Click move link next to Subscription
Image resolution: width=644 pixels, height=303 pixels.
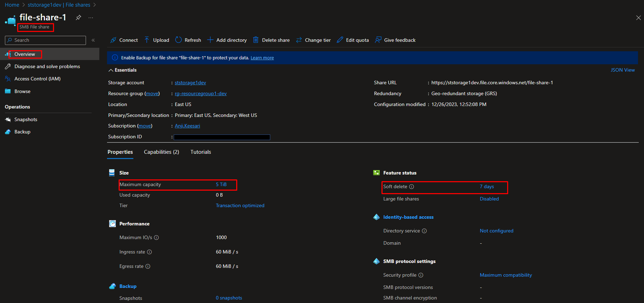145,126
